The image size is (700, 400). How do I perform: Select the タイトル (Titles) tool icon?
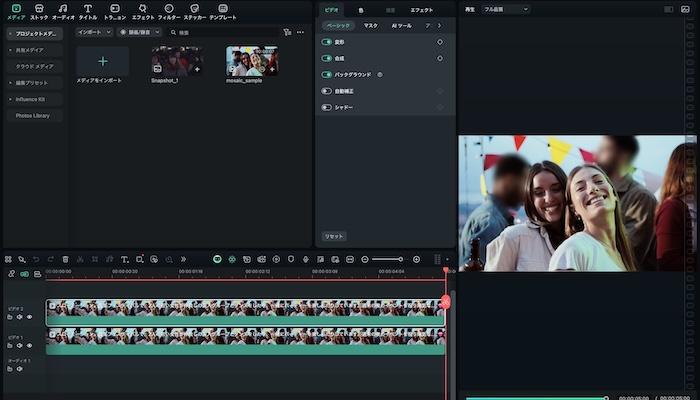[x=88, y=9]
